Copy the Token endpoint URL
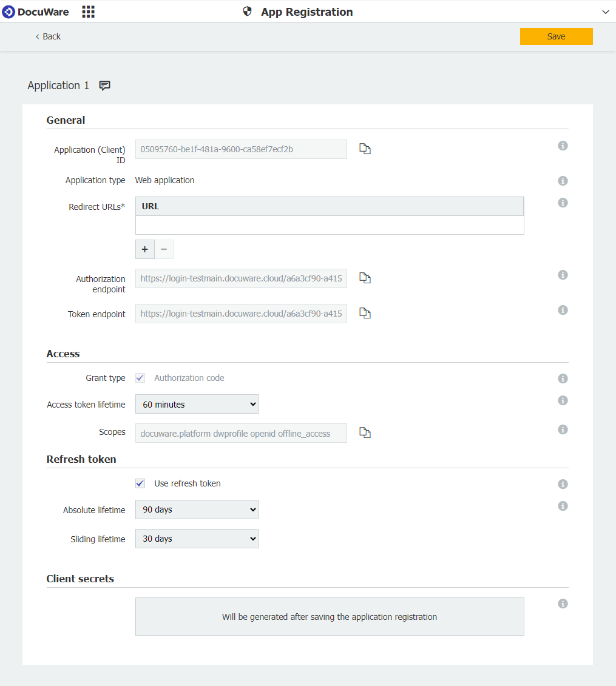616x686 pixels. click(x=365, y=313)
